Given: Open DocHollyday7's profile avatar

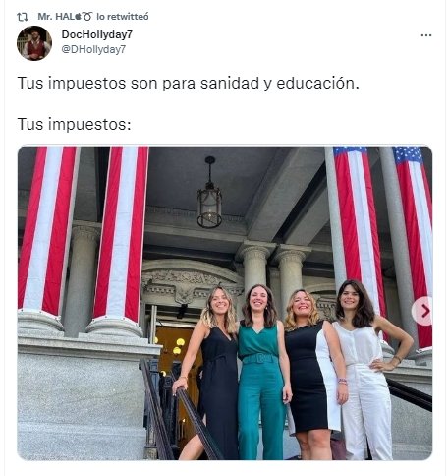Looking at the screenshot, I should (34, 43).
